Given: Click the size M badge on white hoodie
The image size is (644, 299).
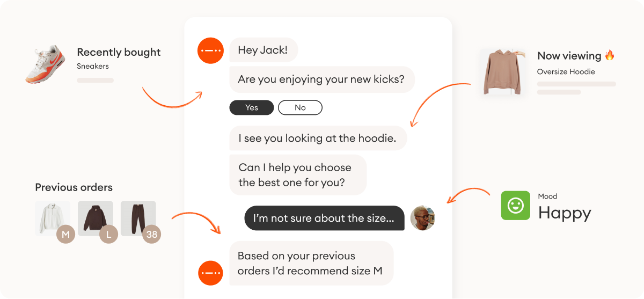Looking at the screenshot, I should (66, 235).
